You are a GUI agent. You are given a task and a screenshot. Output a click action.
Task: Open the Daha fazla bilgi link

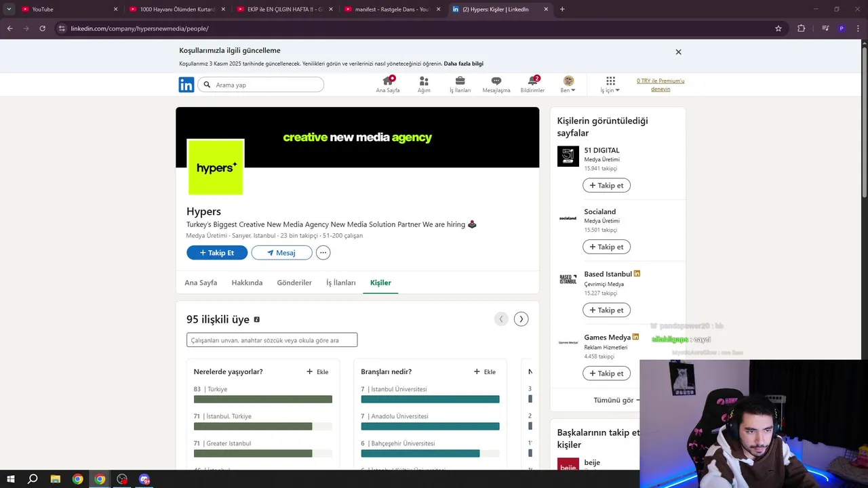[x=464, y=64]
